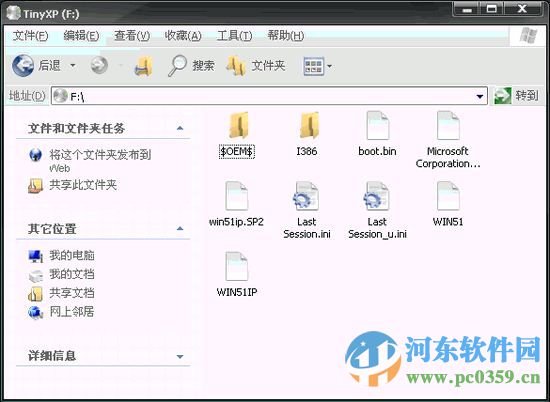
Task: Click the Windows flag logo
Action: (528, 36)
